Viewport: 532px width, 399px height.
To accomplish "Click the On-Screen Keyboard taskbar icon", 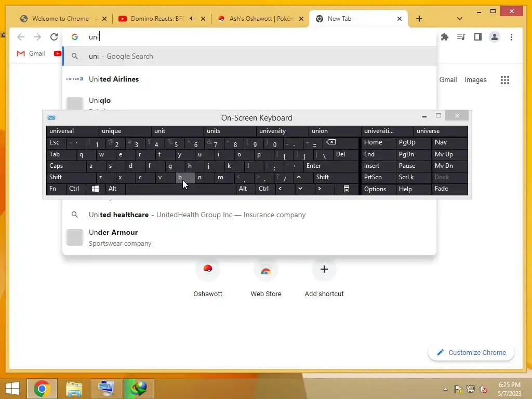I will pyautogui.click(x=106, y=389).
